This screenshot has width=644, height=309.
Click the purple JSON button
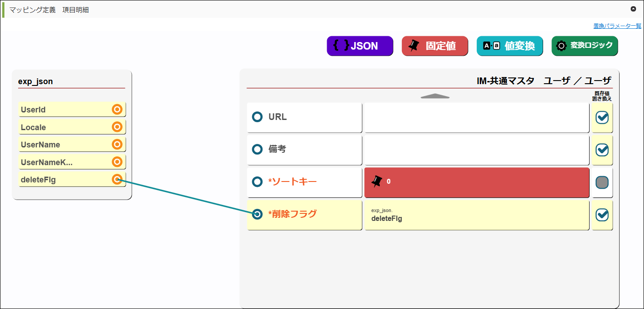click(360, 46)
